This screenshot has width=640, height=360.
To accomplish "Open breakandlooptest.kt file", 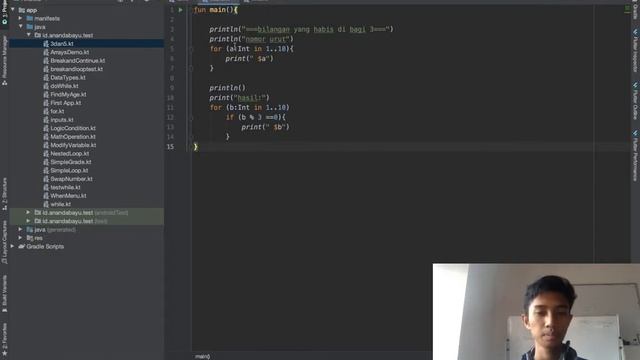I will (76, 69).
